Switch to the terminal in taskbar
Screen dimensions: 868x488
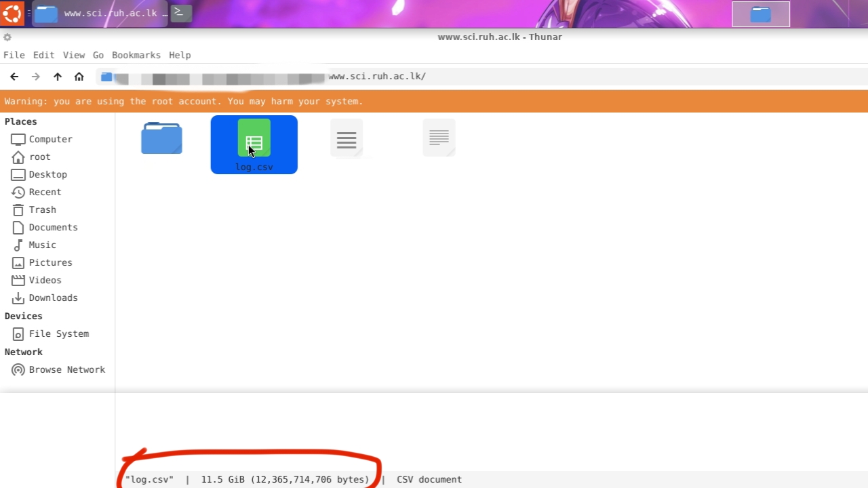click(x=180, y=13)
